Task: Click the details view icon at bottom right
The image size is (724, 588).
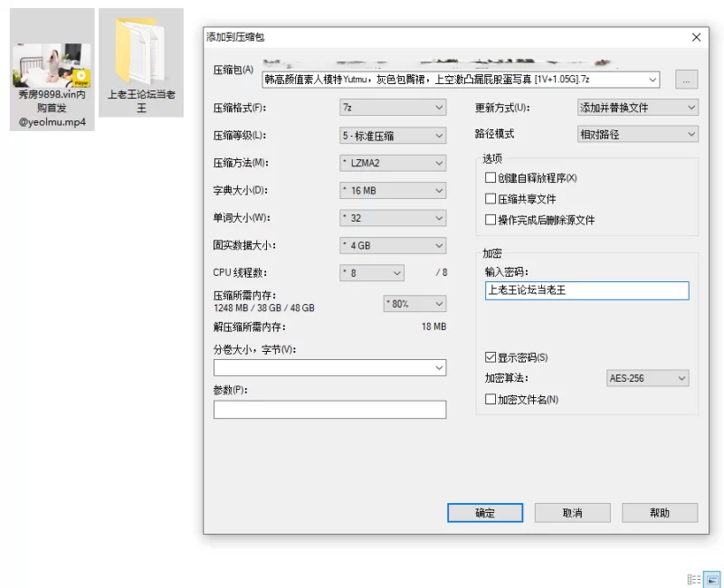Action: pos(693,579)
